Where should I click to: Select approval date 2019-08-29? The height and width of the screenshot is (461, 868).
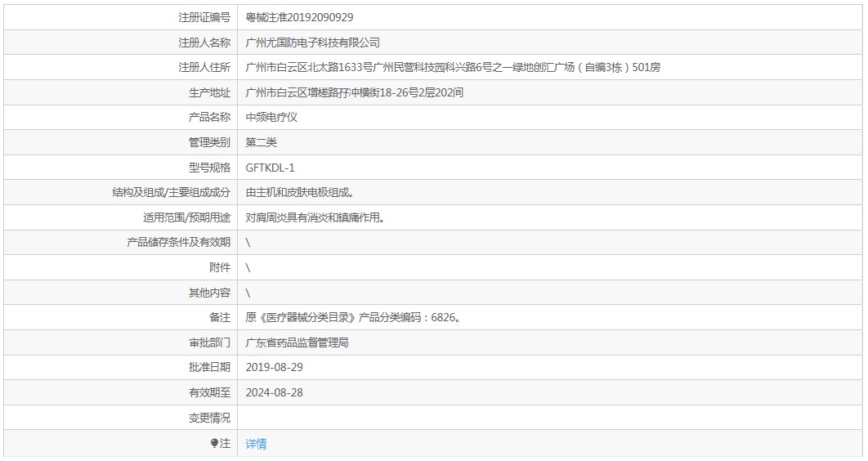point(274,368)
